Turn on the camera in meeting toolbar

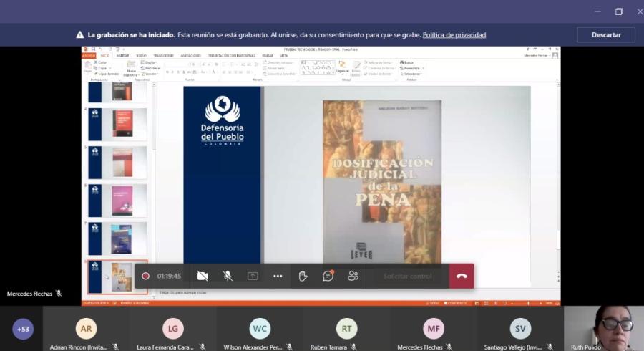pyautogui.click(x=203, y=276)
